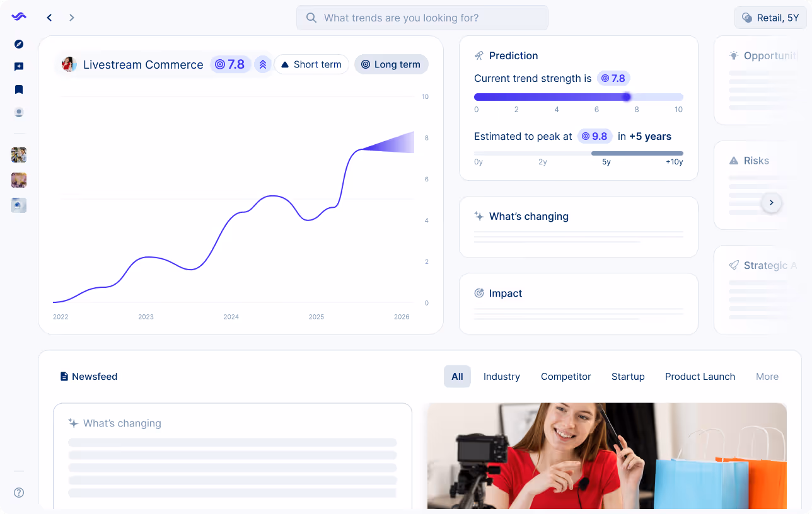The image size is (812, 514).
Task: Switch to the Industry newsfeed tab
Action: (501, 376)
